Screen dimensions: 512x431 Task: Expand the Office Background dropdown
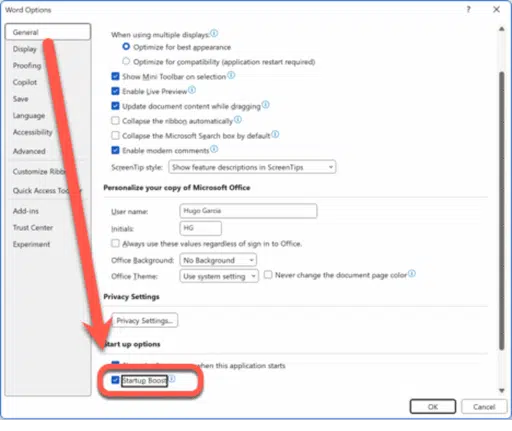[x=218, y=260]
